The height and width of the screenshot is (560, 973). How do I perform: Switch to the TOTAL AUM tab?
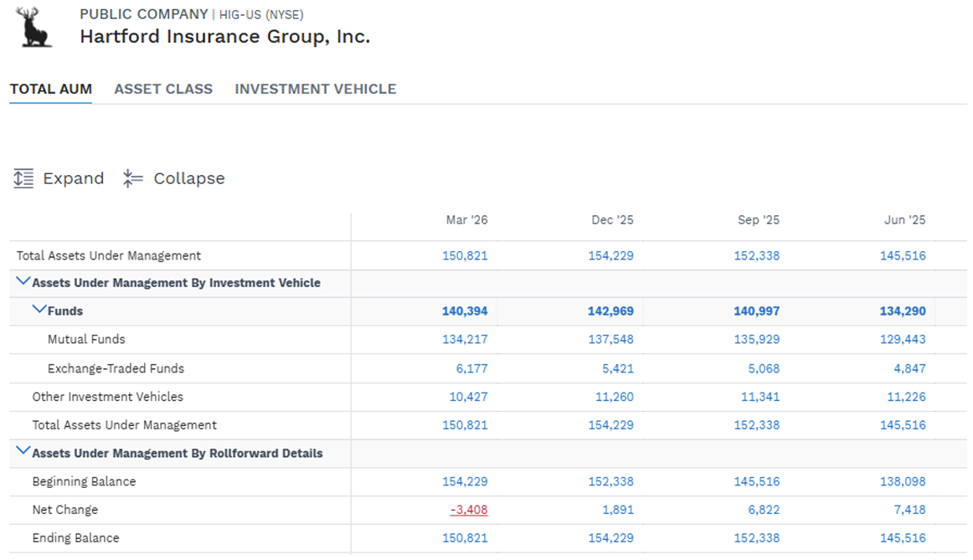point(51,90)
